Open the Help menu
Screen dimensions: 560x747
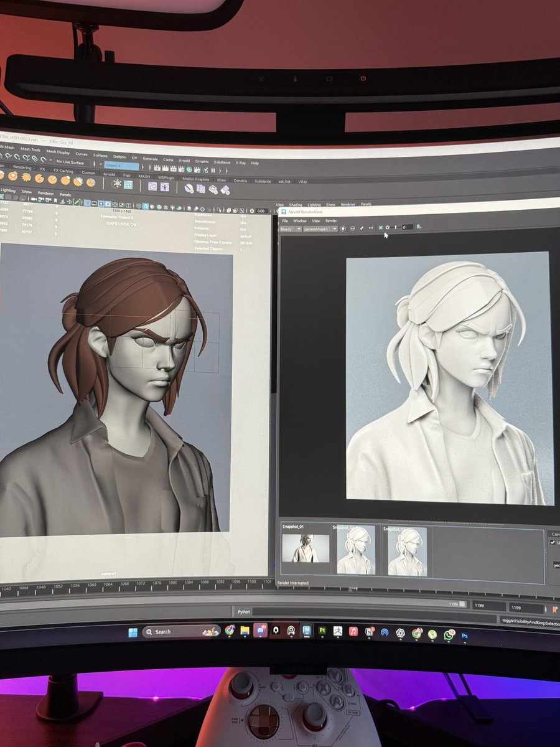pyautogui.click(x=254, y=163)
